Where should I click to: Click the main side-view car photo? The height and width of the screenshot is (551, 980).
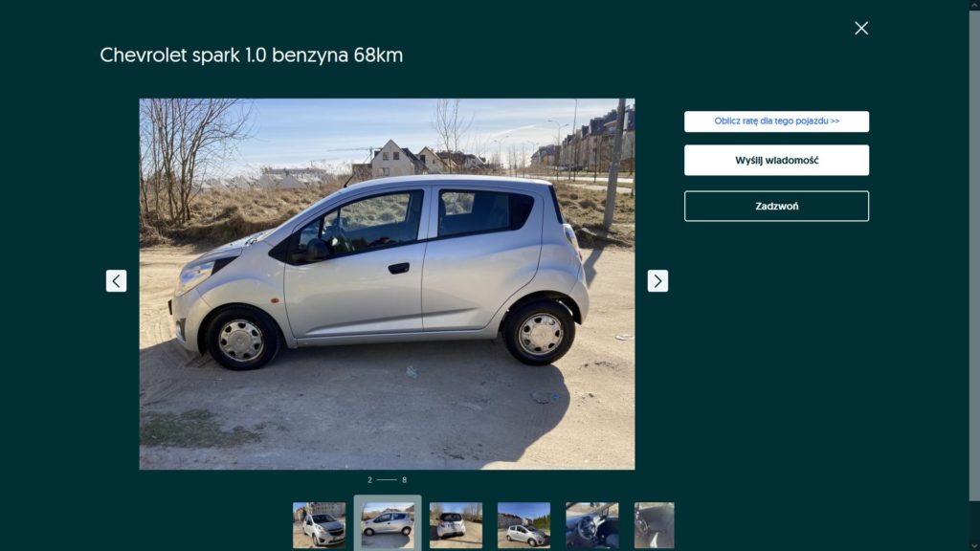point(387,283)
